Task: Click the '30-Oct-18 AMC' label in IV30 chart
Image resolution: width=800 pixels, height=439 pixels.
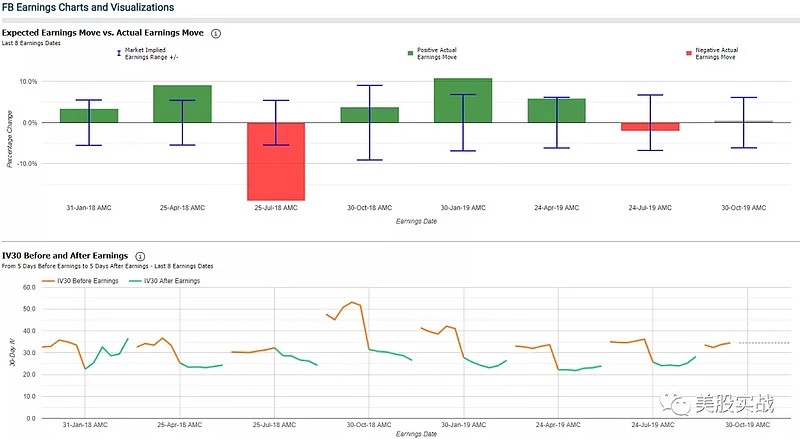Action: pos(369,425)
